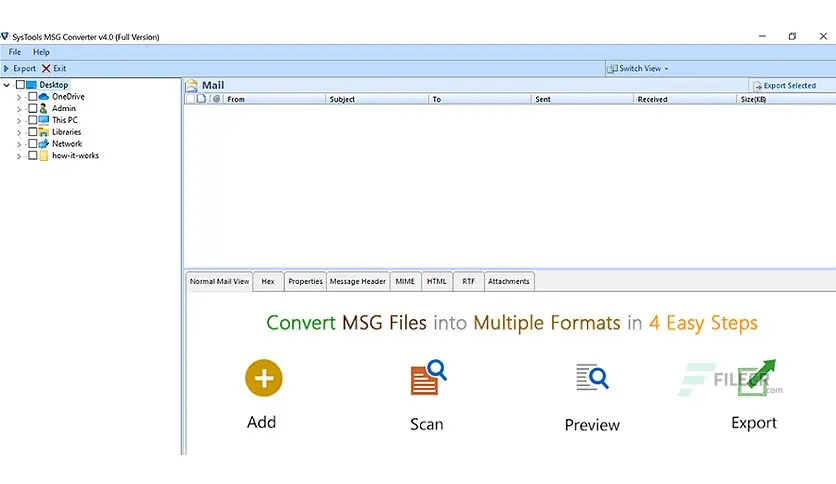Expand the This PC tree node

(19, 120)
